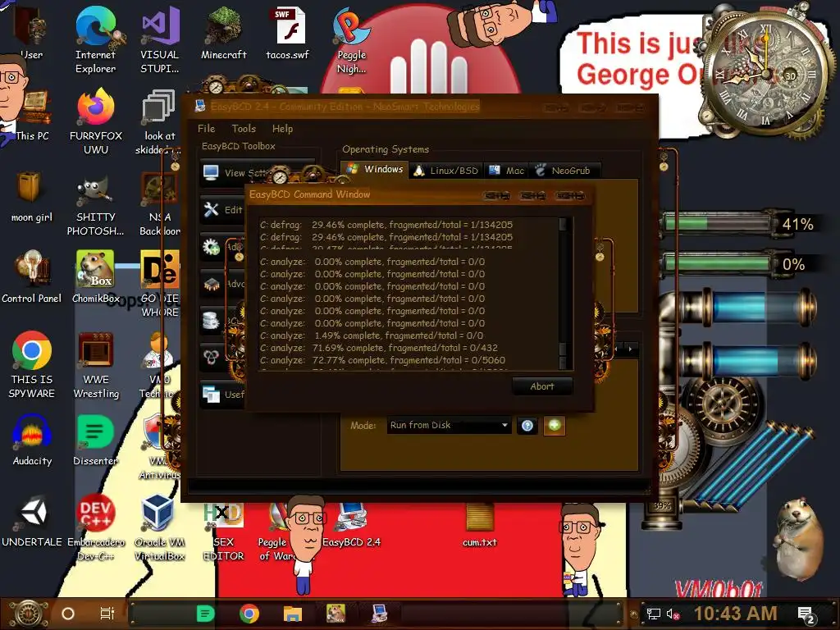Open the Internet Explorer desktop icon

[95, 40]
